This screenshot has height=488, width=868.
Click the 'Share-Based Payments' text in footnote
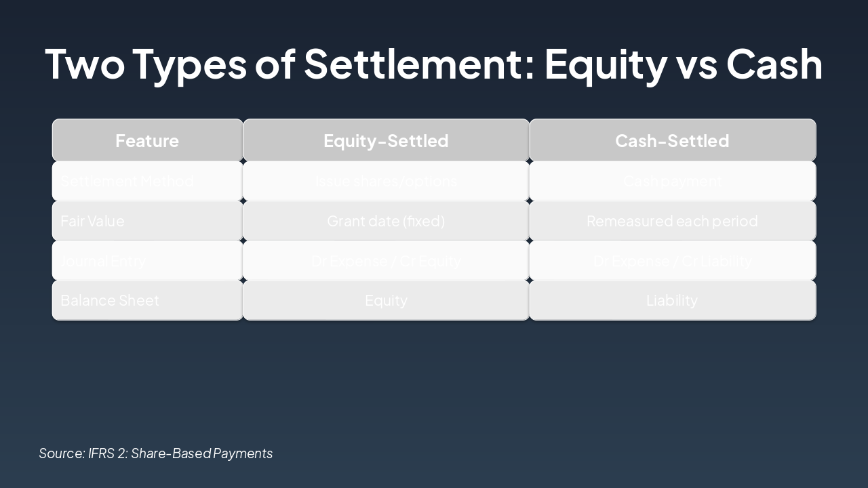201,453
